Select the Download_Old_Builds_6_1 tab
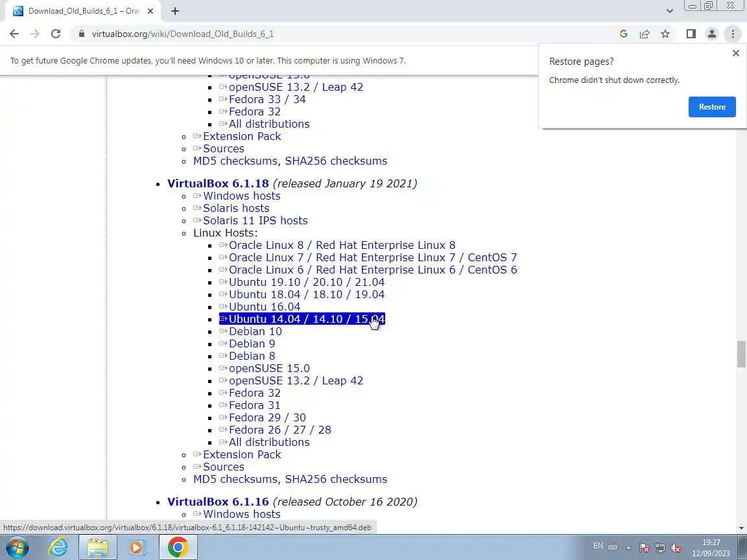Screen dimensions: 747x560 point(84,11)
